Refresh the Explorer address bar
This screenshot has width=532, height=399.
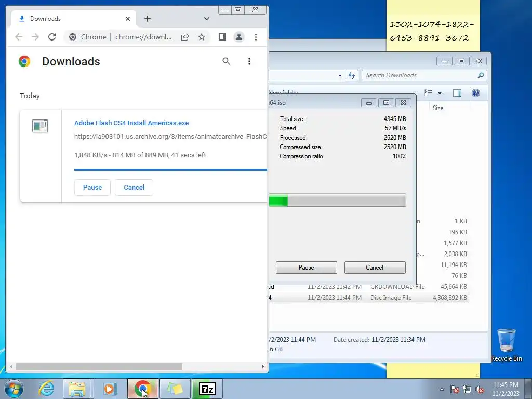352,75
